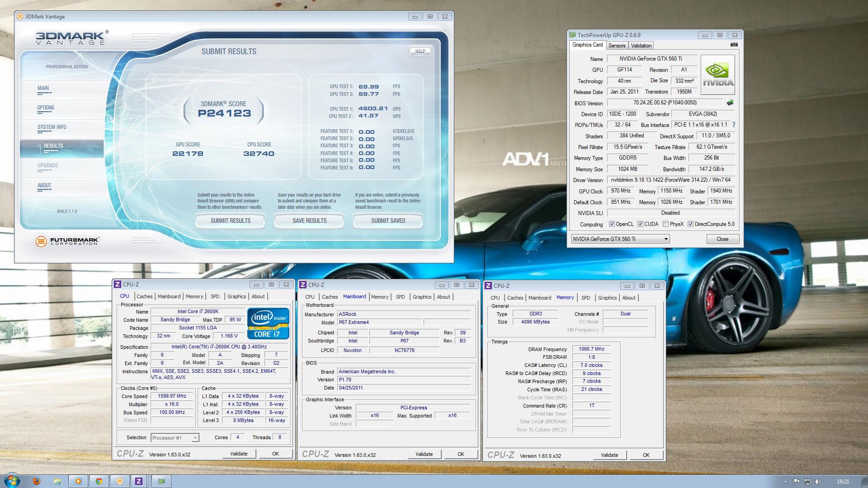Viewport: 868px width, 488px height.
Task: Show hidden tray icons arrow
Action: pyautogui.click(x=785, y=482)
